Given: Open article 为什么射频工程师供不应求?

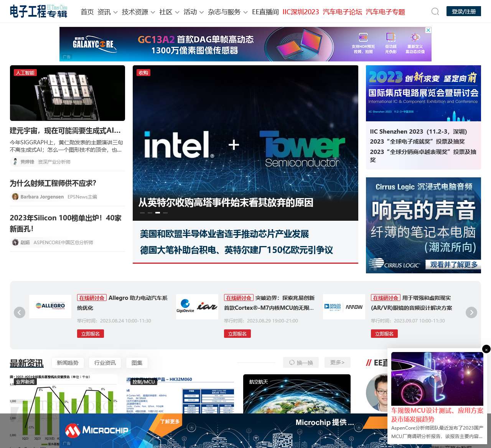Looking at the screenshot, I should tap(53, 183).
